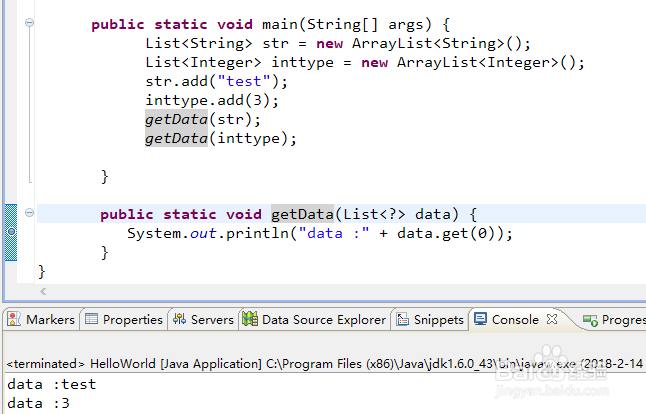Collapse the getData method fold marker
Screen dimensions: 646x414
tap(29, 213)
